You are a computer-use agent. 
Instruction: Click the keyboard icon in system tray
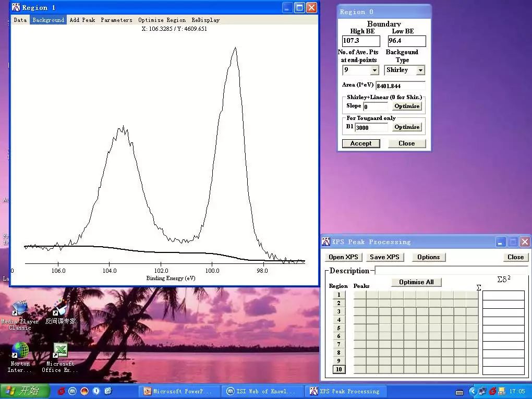click(x=460, y=392)
